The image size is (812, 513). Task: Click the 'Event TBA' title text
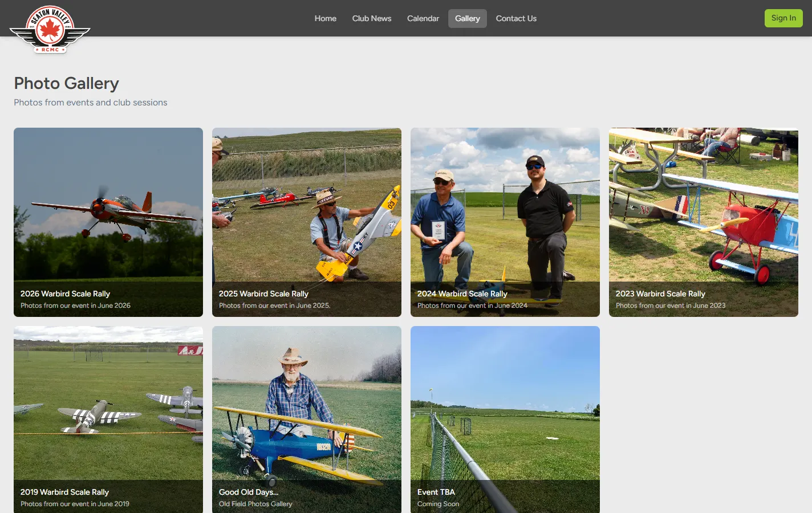click(x=436, y=492)
